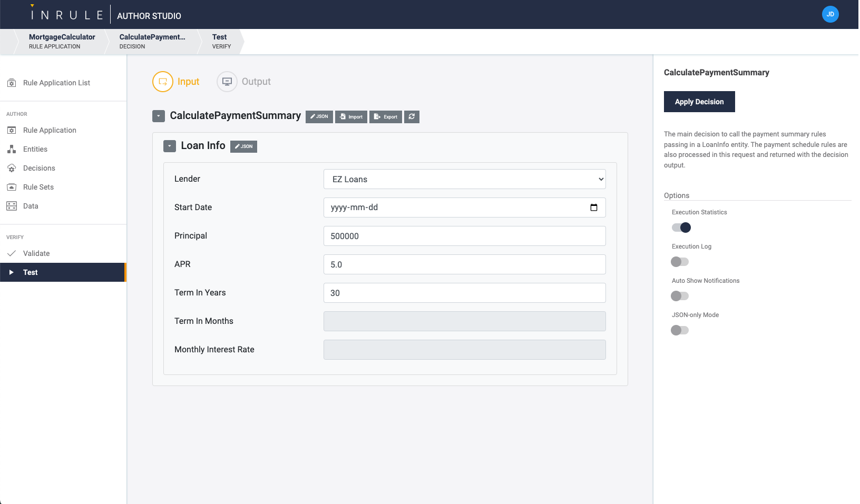Click the Import button
This screenshot has width=860, height=504.
click(x=351, y=116)
